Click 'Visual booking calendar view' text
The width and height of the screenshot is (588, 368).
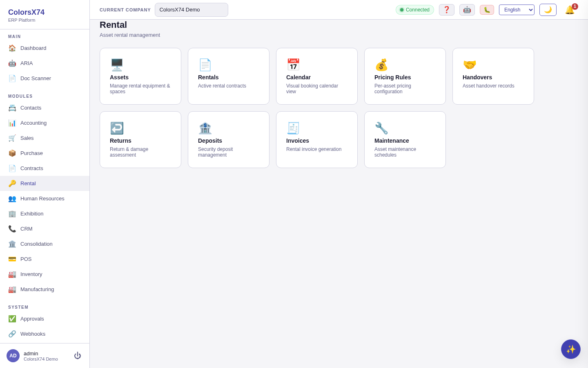point(312,89)
